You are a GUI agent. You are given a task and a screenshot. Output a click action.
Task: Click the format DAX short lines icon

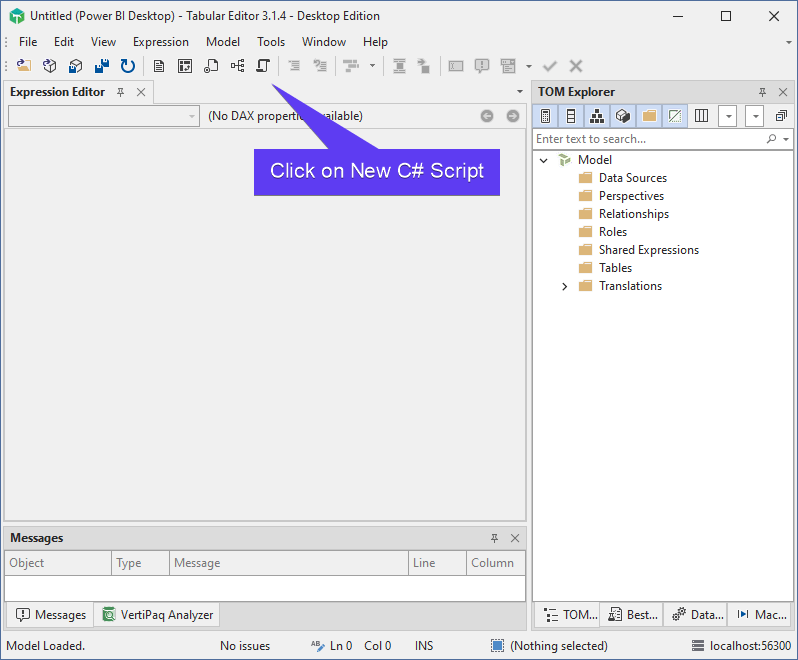[x=320, y=66]
